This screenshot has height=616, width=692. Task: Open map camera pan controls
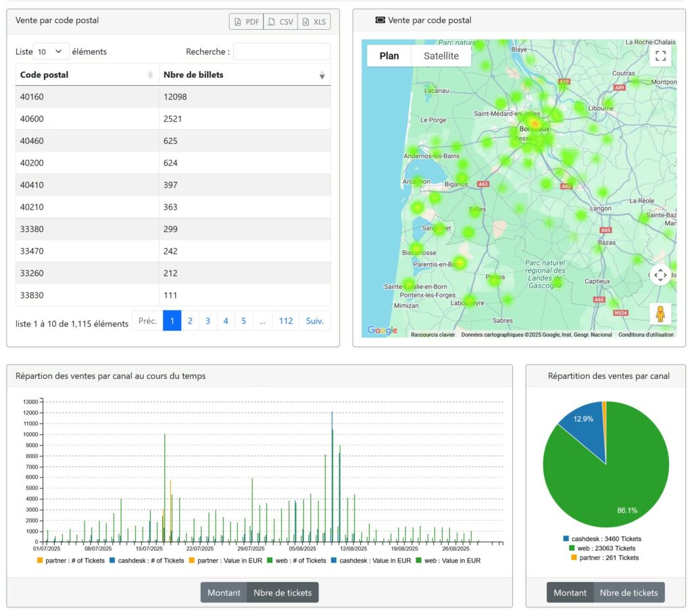tap(660, 275)
